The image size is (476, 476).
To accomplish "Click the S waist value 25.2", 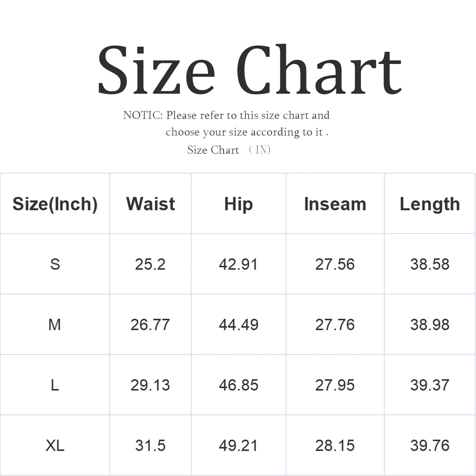I will pyautogui.click(x=150, y=264).
